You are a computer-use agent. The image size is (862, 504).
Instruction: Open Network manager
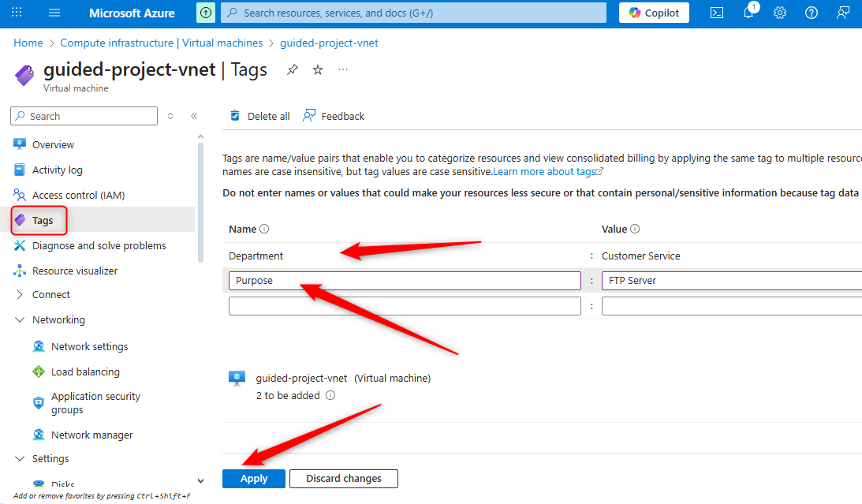(91, 435)
